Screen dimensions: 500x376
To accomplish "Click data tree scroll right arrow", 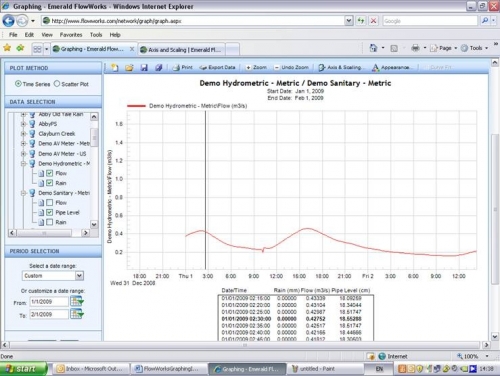I will tap(86, 233).
